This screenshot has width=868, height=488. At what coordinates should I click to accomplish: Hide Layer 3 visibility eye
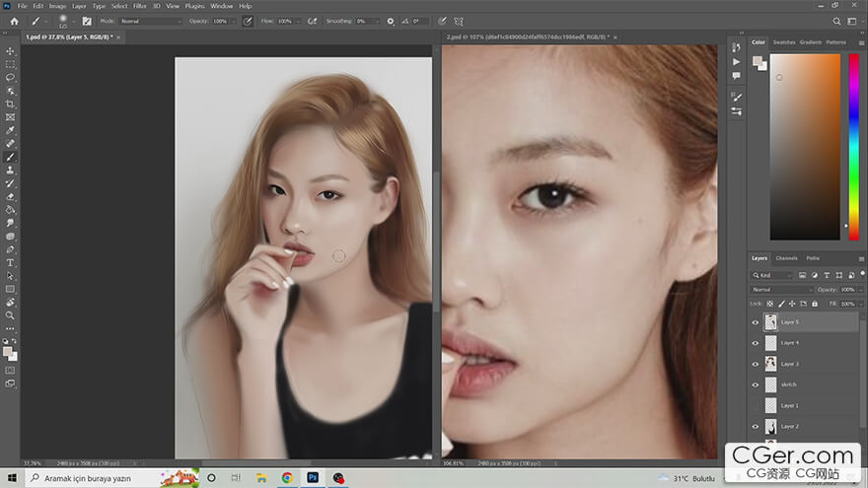pos(756,364)
